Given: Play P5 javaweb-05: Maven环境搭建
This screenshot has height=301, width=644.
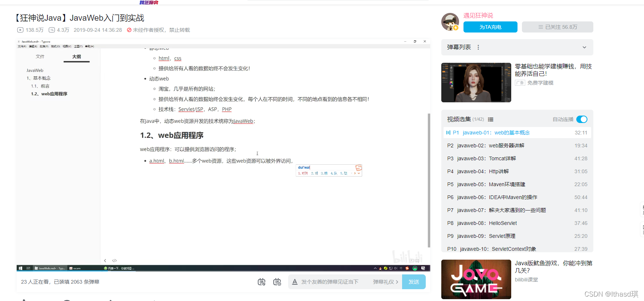Looking at the screenshot, I should pos(517,184).
